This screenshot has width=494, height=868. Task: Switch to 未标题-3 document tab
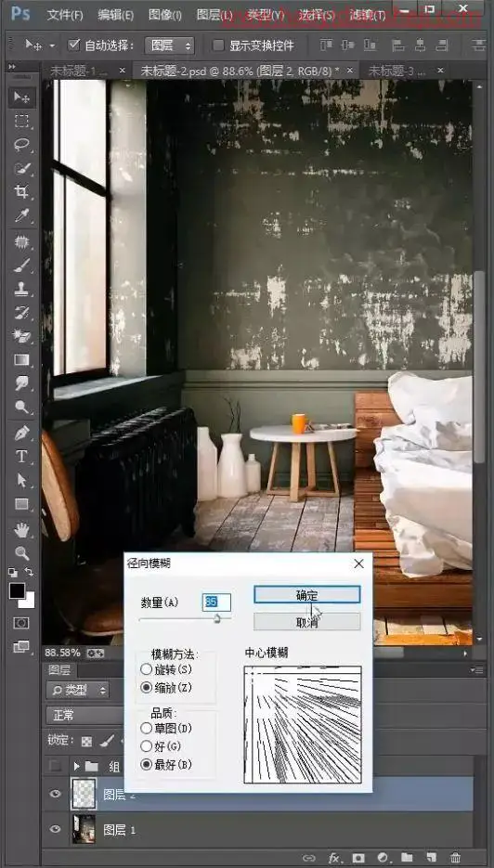(x=397, y=71)
